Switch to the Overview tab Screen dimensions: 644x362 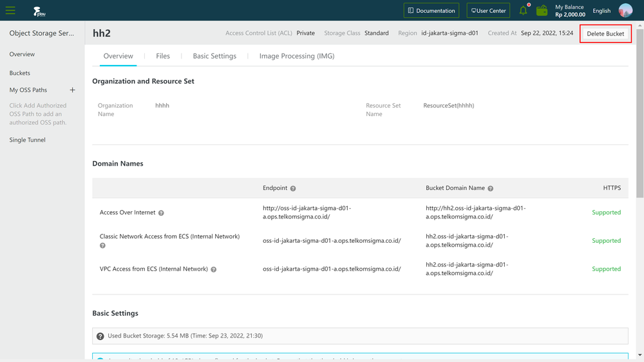(118, 56)
